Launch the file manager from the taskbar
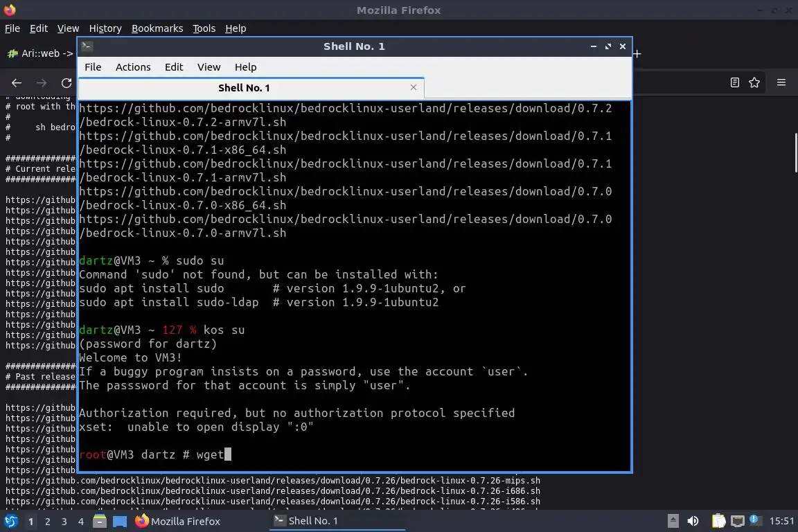 click(x=100, y=522)
